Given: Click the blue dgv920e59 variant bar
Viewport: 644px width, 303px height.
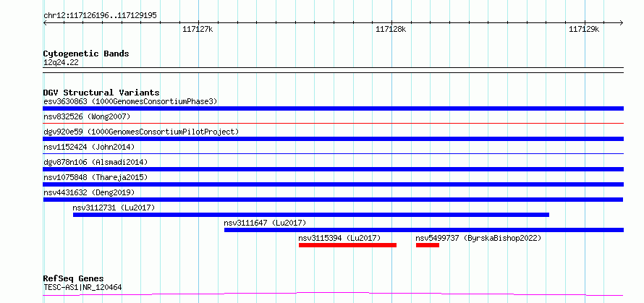Looking at the screenshot, I should click(x=333, y=139).
